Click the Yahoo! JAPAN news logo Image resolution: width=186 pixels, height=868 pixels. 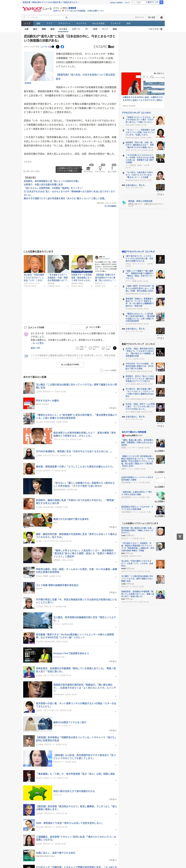click(37, 9)
